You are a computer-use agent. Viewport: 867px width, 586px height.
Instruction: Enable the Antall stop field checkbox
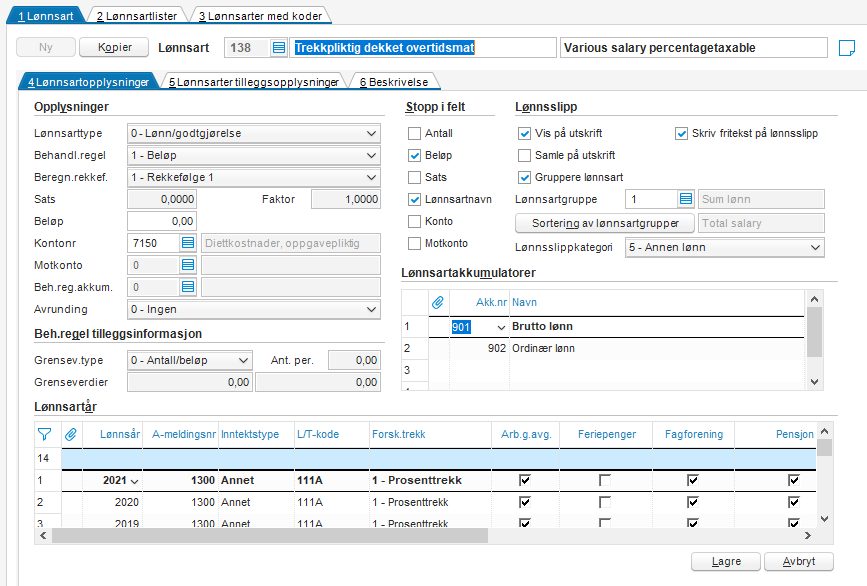click(x=415, y=134)
